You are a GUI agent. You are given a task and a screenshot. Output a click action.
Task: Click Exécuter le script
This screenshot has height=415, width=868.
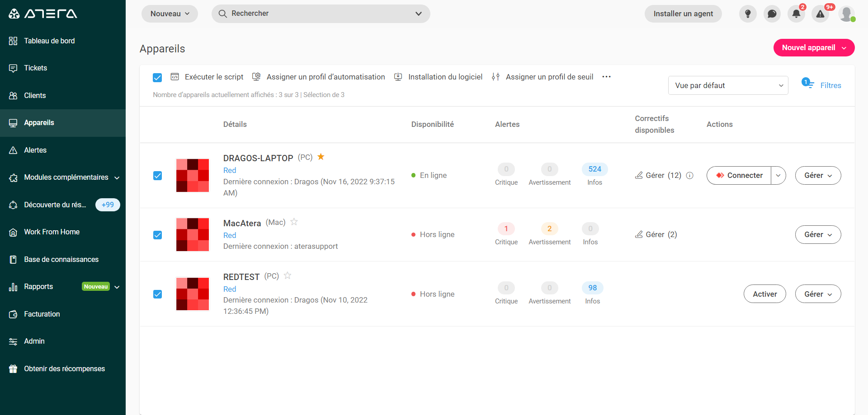coord(207,77)
